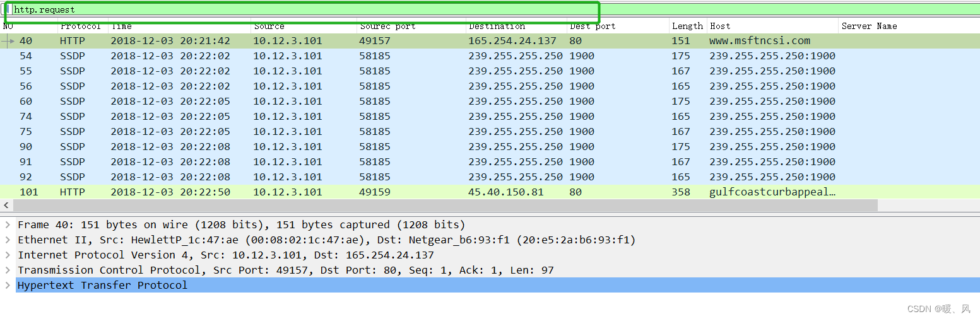Image resolution: width=980 pixels, height=319 pixels.
Task: Sort by the Server Name column header
Action: pyautogui.click(x=909, y=26)
